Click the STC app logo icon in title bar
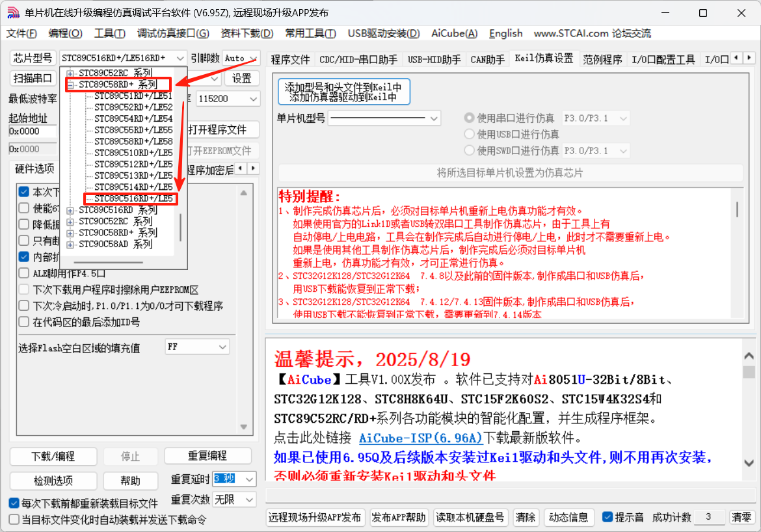Screen dimensions: 761x532 13,13
